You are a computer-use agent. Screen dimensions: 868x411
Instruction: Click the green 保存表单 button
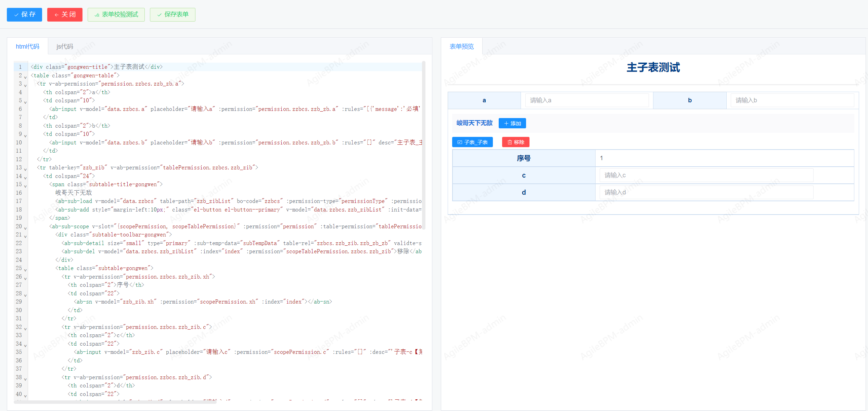pos(173,15)
